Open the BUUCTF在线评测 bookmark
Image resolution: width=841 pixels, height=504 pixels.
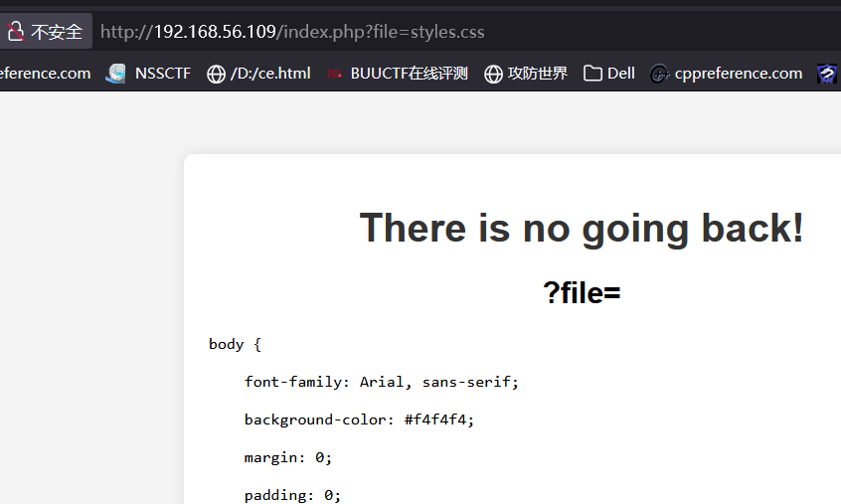tap(398, 74)
